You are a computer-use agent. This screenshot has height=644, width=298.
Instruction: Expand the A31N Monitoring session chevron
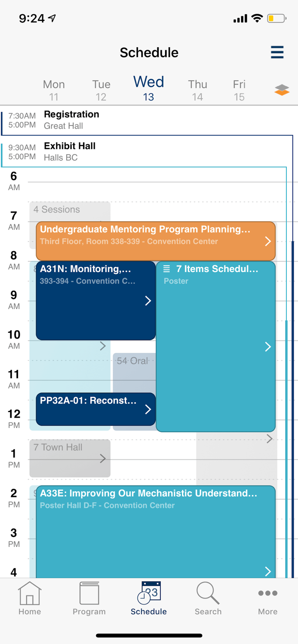click(x=148, y=300)
